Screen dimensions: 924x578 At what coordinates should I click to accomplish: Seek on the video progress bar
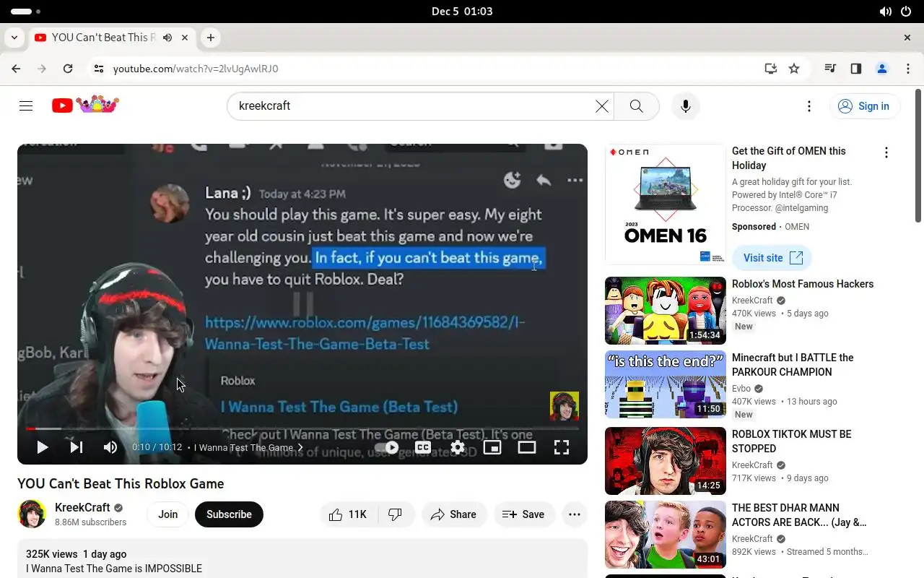302,428
